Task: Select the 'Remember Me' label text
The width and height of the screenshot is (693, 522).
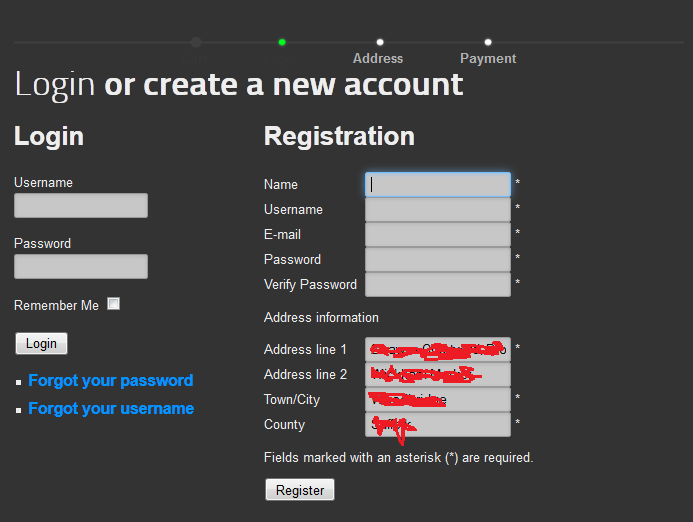Action: [x=57, y=305]
